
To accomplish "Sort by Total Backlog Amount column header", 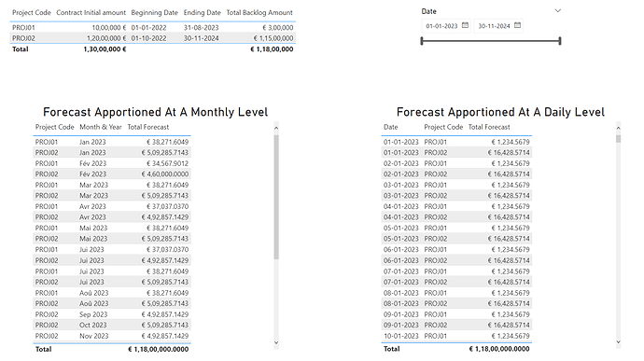I will tap(259, 13).
